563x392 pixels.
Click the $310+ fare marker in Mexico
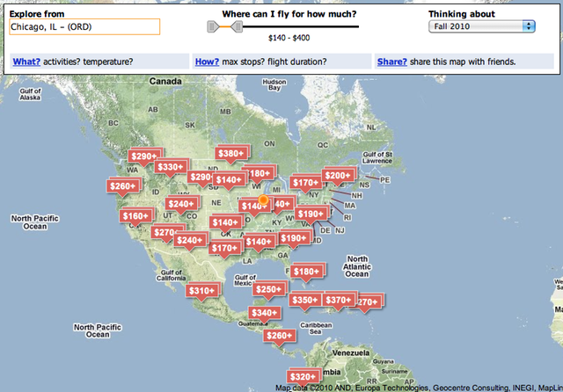pyautogui.click(x=201, y=291)
